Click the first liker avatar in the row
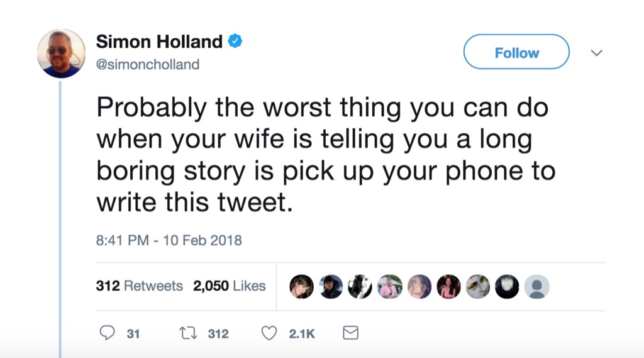This screenshot has height=358, width=644. pyautogui.click(x=301, y=286)
